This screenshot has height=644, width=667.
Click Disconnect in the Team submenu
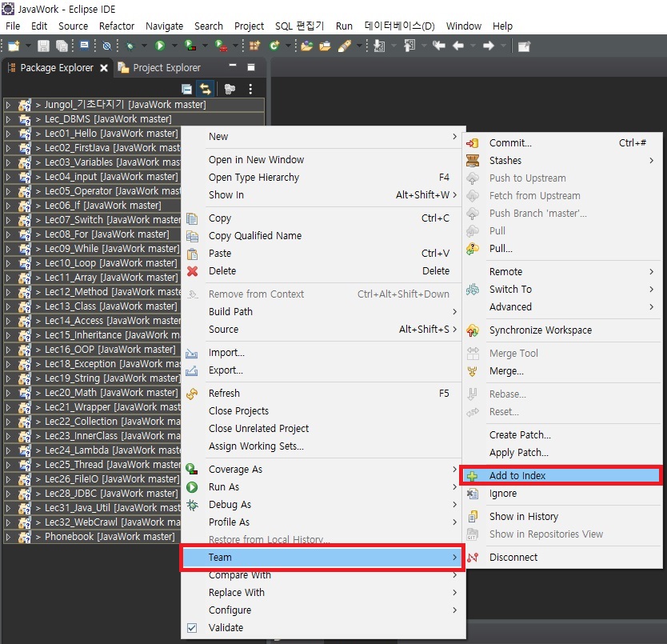coord(562,557)
